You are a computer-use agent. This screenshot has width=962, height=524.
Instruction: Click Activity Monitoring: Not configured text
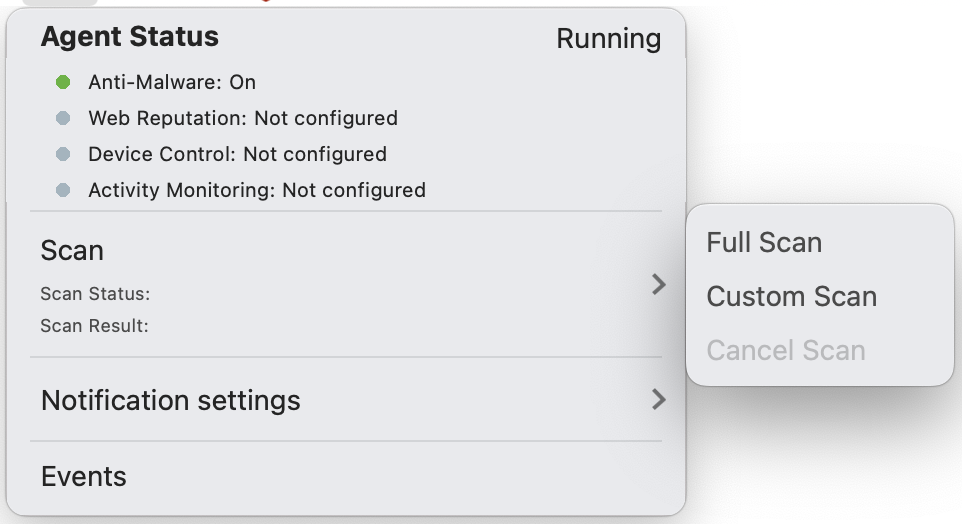click(x=256, y=190)
